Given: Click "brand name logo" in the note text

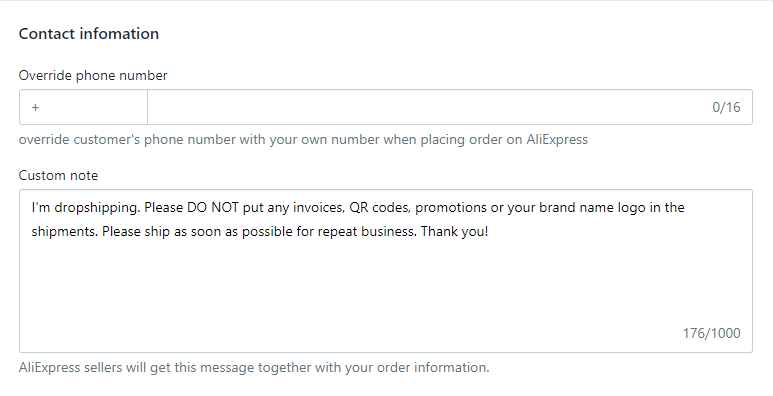Looking at the screenshot, I should [x=592, y=208].
